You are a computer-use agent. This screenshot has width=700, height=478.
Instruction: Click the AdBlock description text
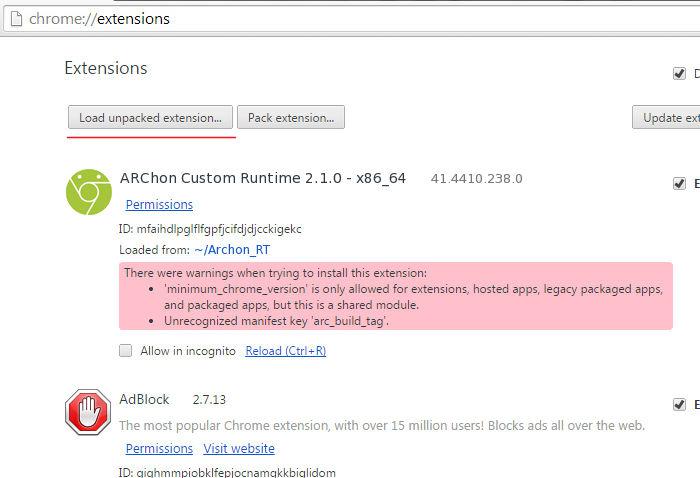click(382, 425)
